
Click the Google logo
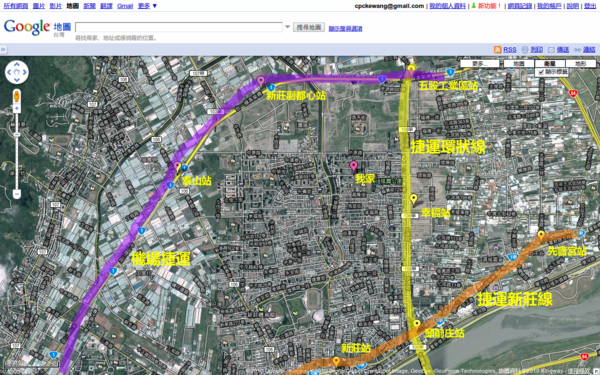[27, 27]
